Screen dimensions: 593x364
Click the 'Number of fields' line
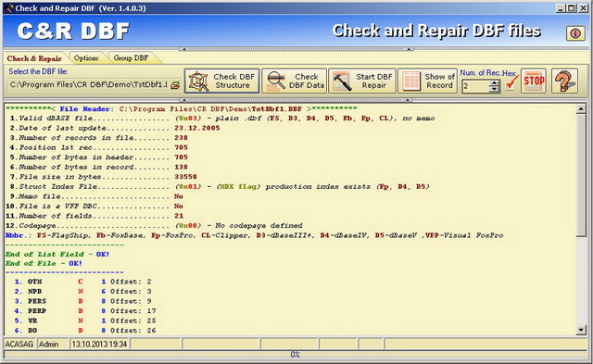[95, 216]
